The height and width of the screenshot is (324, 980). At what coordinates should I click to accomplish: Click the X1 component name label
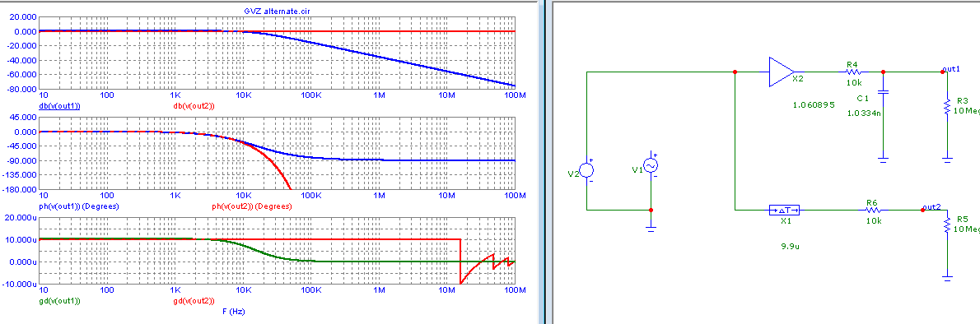pyautogui.click(x=786, y=221)
